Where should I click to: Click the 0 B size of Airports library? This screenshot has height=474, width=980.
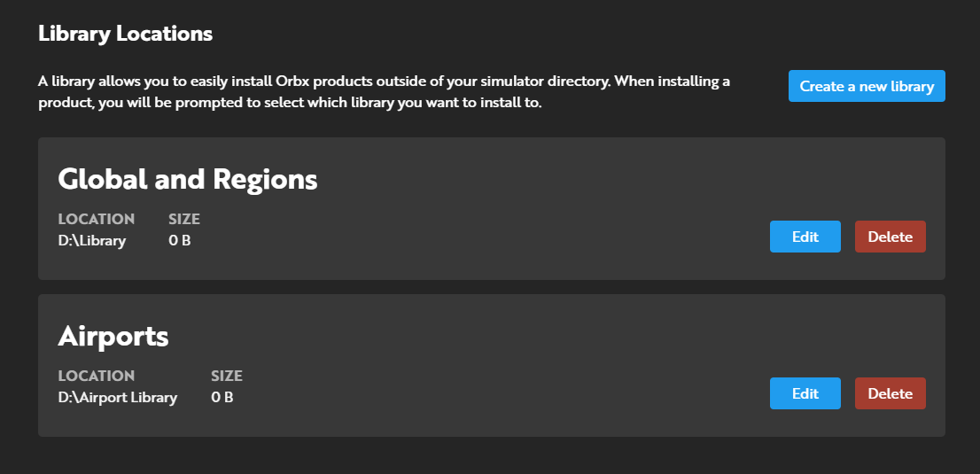[x=222, y=397]
